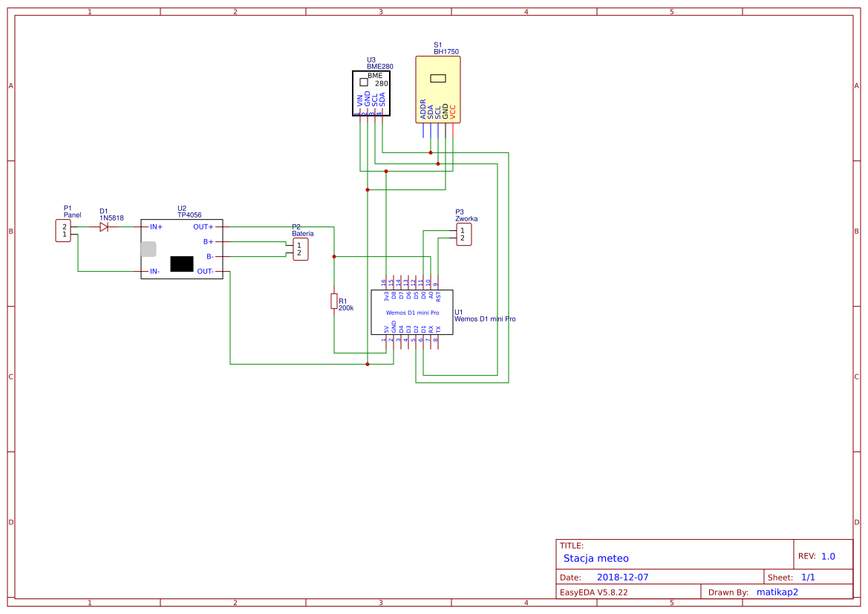
Task: Click the date 2018-12-07 in title block
Action: tap(624, 576)
